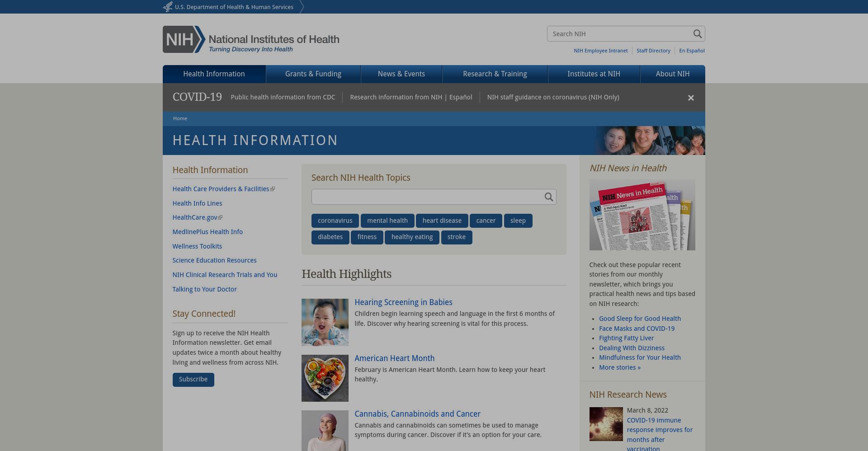868x451 pixels.
Task: Open MedlinePlus Health Info link
Action: pos(208,232)
